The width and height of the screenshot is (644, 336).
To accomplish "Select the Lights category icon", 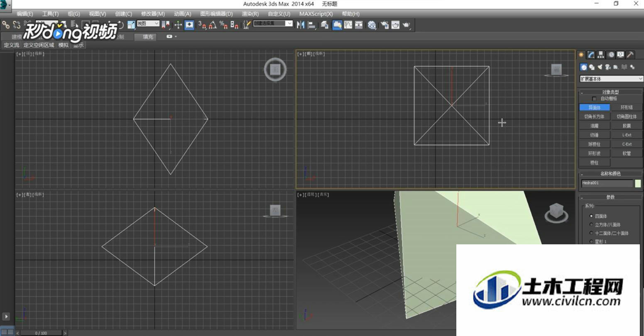I will click(x=600, y=67).
